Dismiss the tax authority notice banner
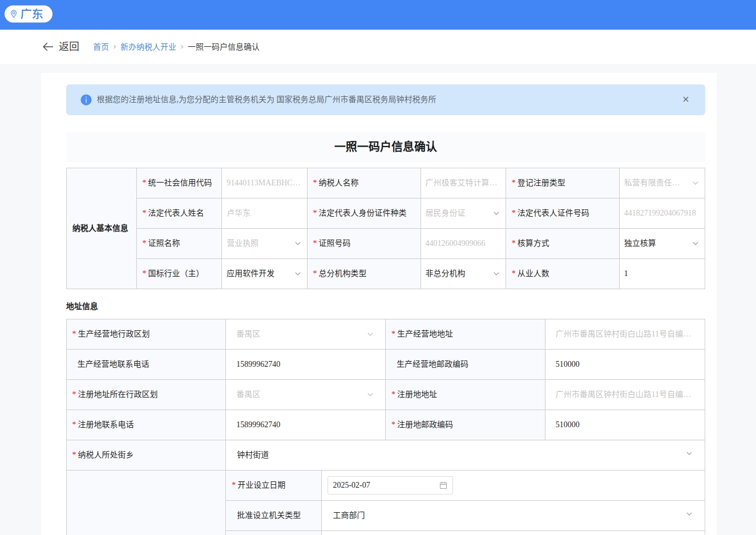The height and width of the screenshot is (535, 756). coord(686,99)
